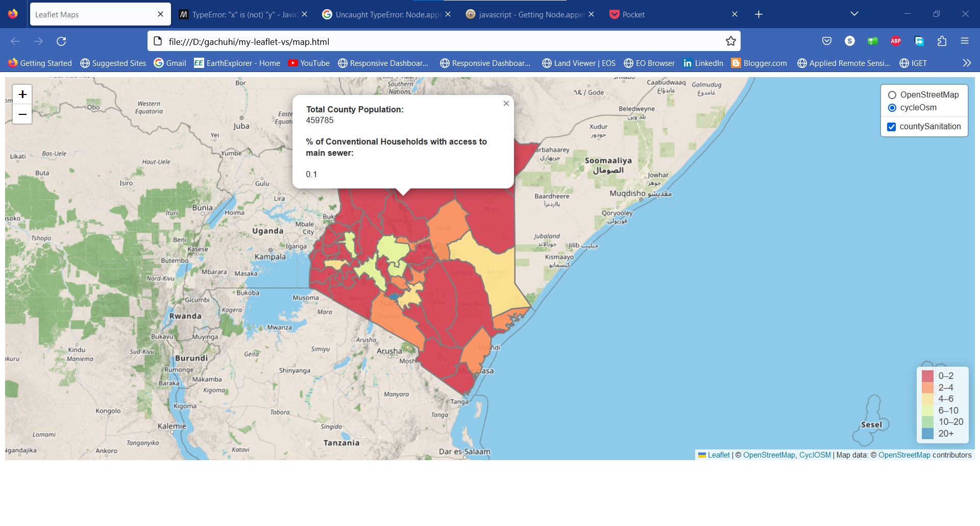Open the CyclOSM attribution link
The image size is (980, 526).
[x=815, y=455]
